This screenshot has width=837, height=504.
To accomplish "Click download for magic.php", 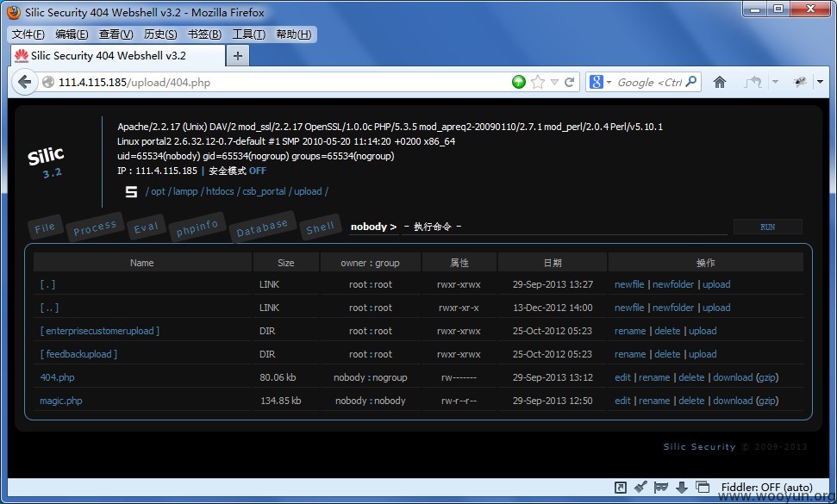I will coord(733,401).
